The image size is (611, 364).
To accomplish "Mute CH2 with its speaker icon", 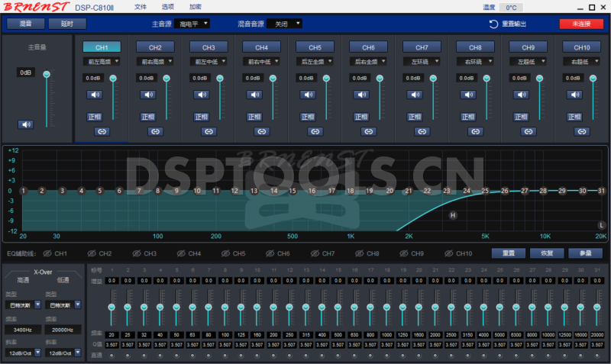I will click(x=148, y=95).
